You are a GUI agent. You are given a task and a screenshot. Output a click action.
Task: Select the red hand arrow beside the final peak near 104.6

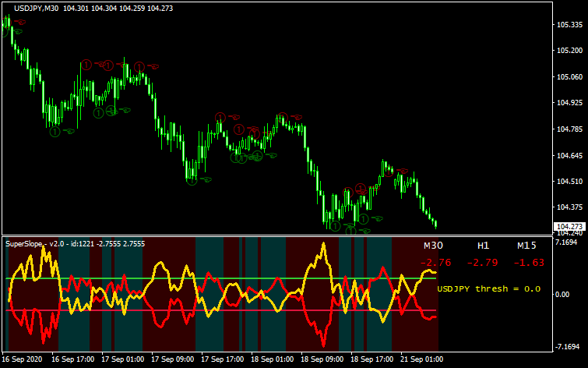[x=402, y=171]
